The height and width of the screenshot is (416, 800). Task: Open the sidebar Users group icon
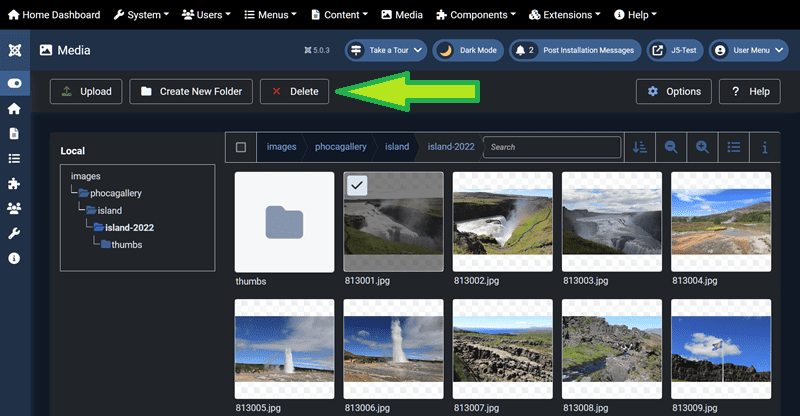point(14,208)
